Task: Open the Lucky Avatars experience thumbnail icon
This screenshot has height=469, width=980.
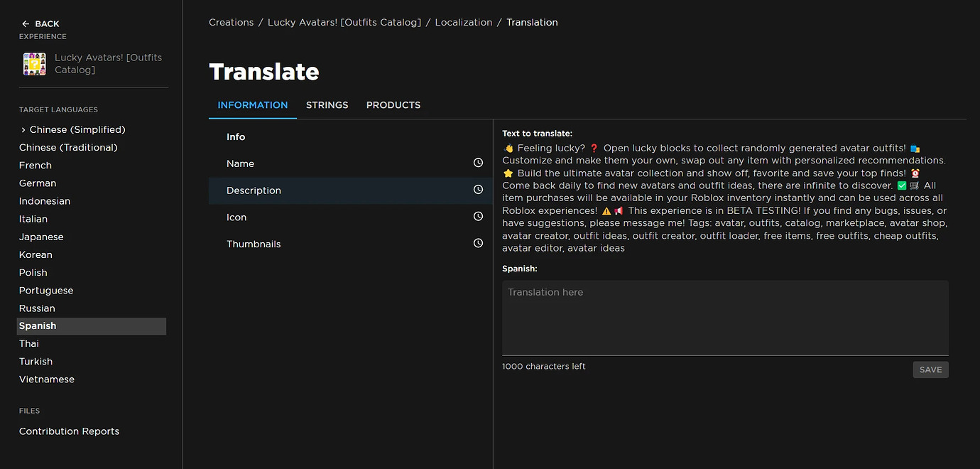Action: point(35,64)
